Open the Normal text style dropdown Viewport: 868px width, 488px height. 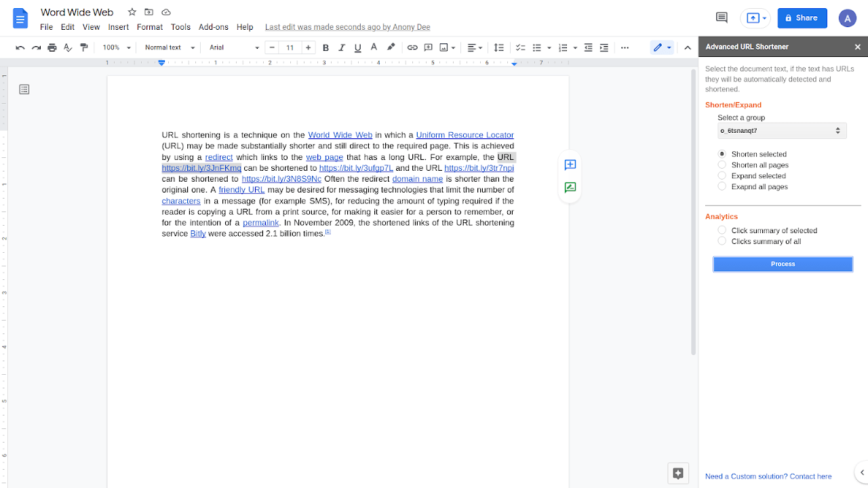point(170,47)
